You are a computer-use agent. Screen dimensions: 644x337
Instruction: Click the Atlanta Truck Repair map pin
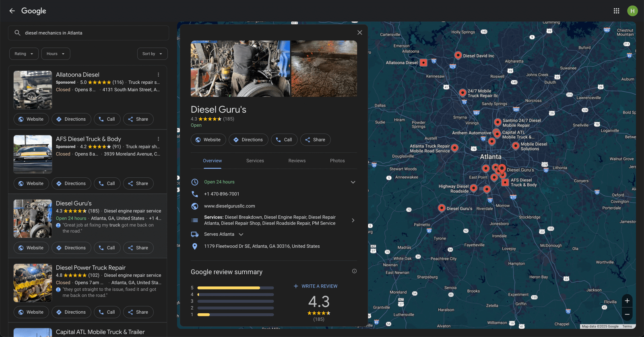[x=455, y=148]
